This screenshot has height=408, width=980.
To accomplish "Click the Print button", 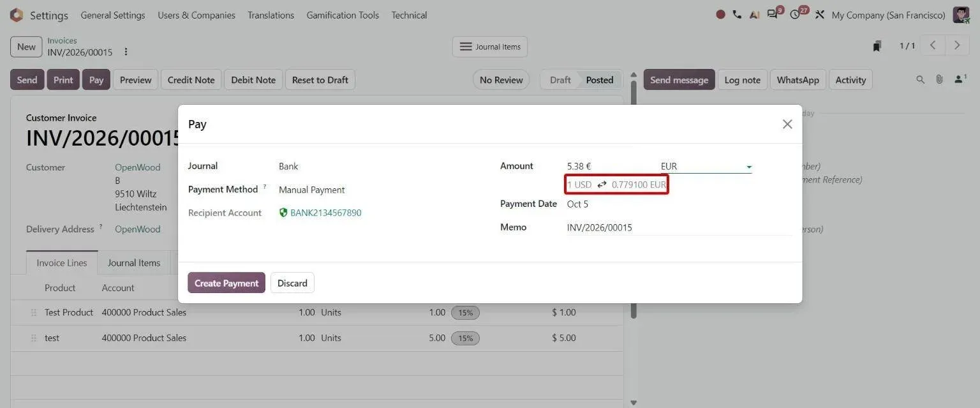I will click(x=63, y=80).
